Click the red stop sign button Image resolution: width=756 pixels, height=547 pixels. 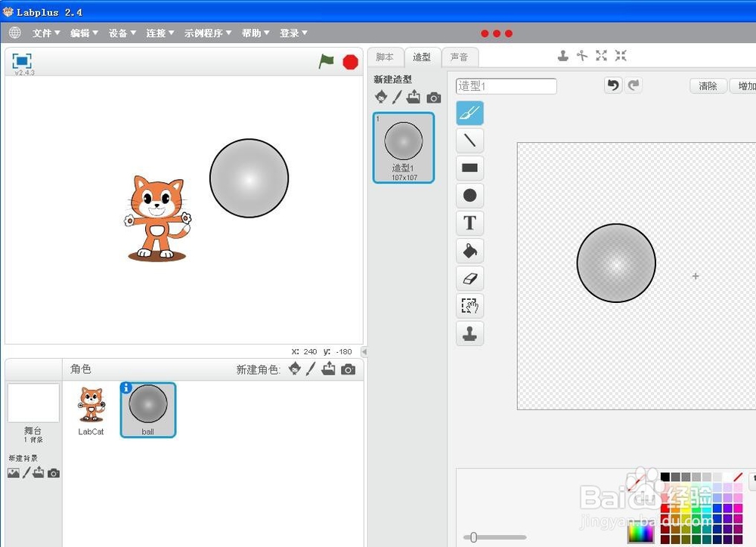point(351,62)
